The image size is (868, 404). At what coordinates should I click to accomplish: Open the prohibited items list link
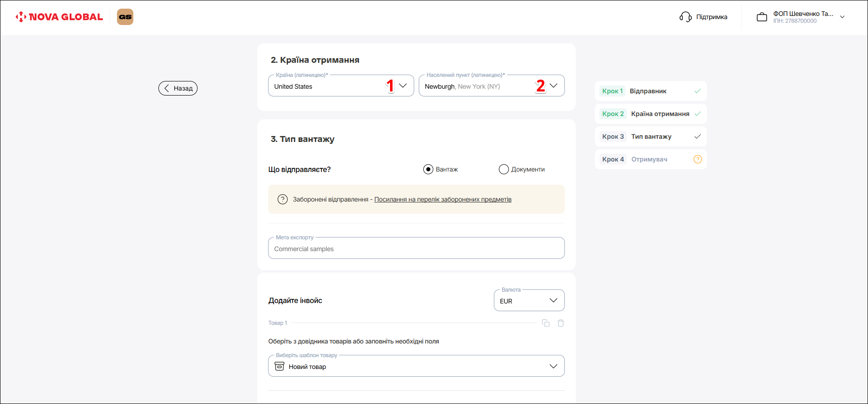coord(442,199)
